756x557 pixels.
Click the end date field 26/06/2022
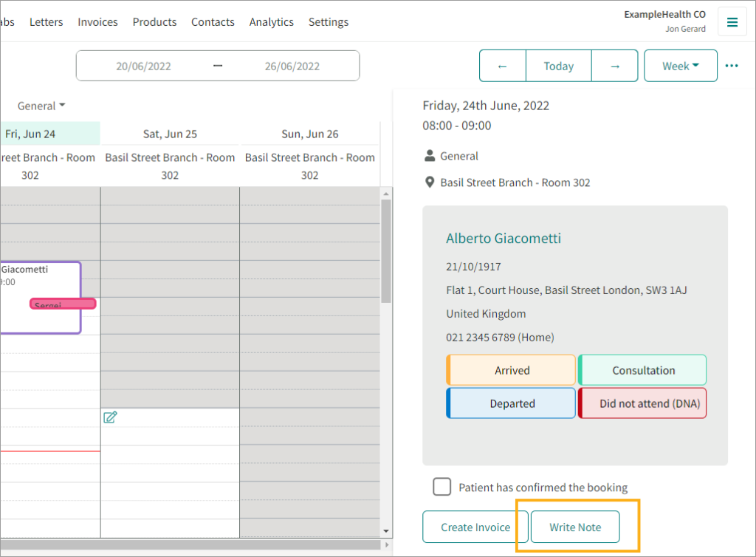[x=292, y=66]
